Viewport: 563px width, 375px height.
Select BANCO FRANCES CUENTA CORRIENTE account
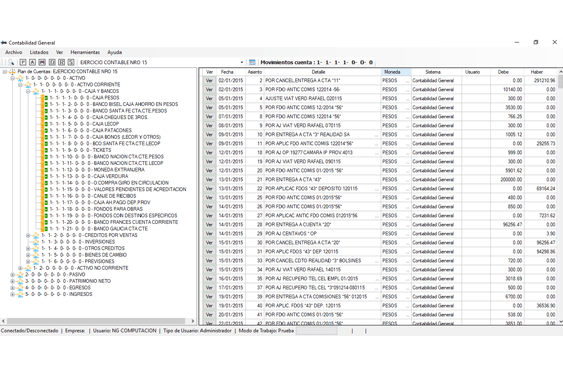pos(114,222)
